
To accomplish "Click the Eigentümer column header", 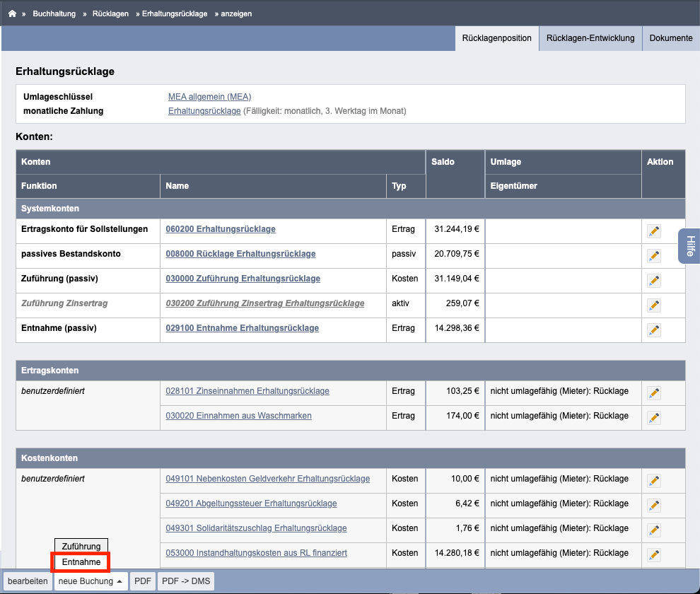I will click(x=563, y=186).
